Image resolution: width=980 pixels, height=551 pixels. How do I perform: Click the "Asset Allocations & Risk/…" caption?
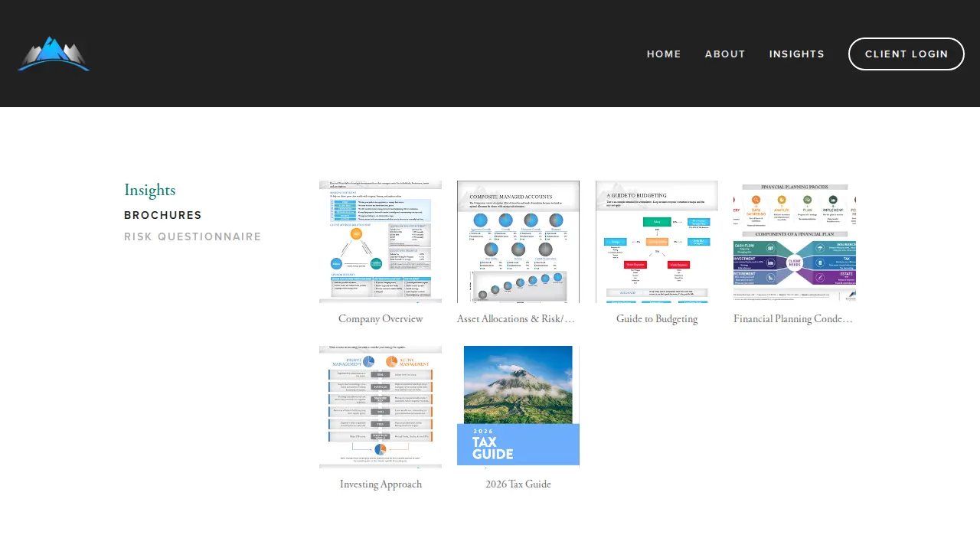(516, 319)
